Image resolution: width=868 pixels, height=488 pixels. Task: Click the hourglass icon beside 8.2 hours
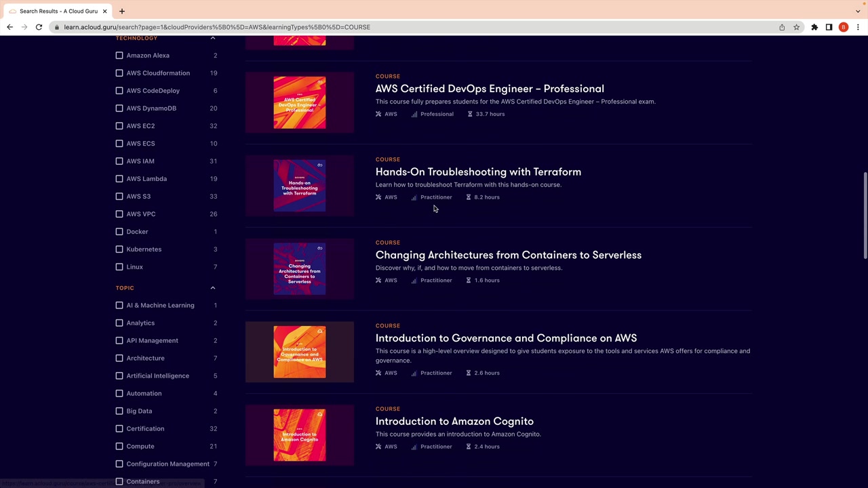click(x=468, y=197)
